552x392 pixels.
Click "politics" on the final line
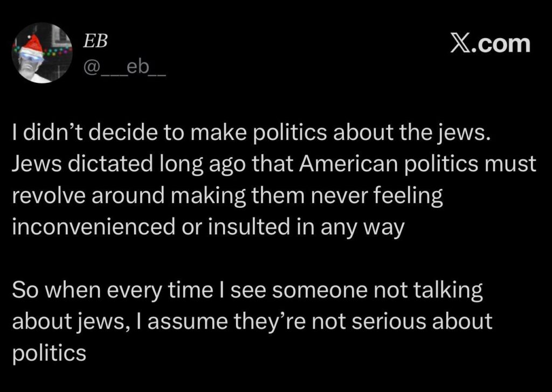(x=49, y=353)
